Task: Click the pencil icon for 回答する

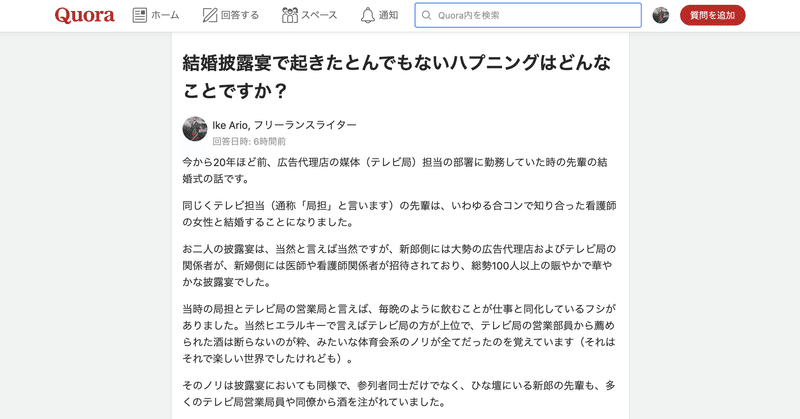Action: pyautogui.click(x=210, y=15)
